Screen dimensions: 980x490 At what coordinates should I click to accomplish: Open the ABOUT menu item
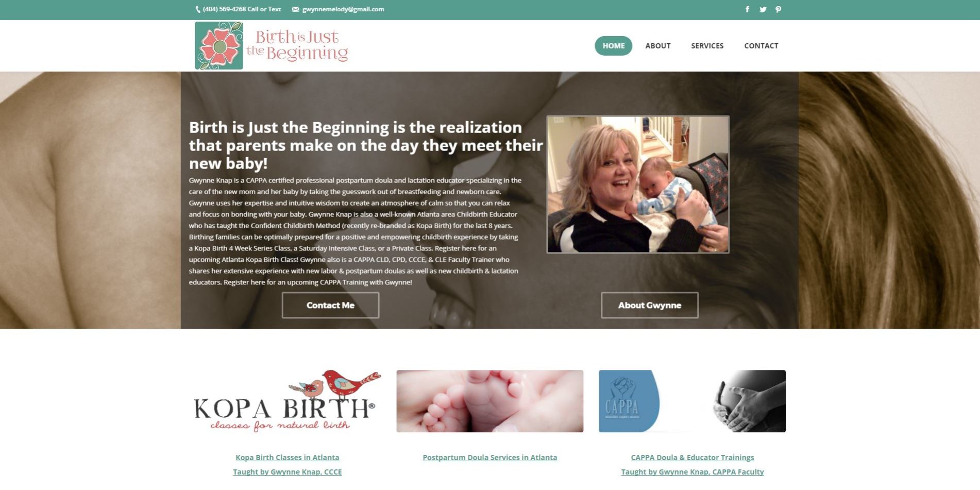658,46
